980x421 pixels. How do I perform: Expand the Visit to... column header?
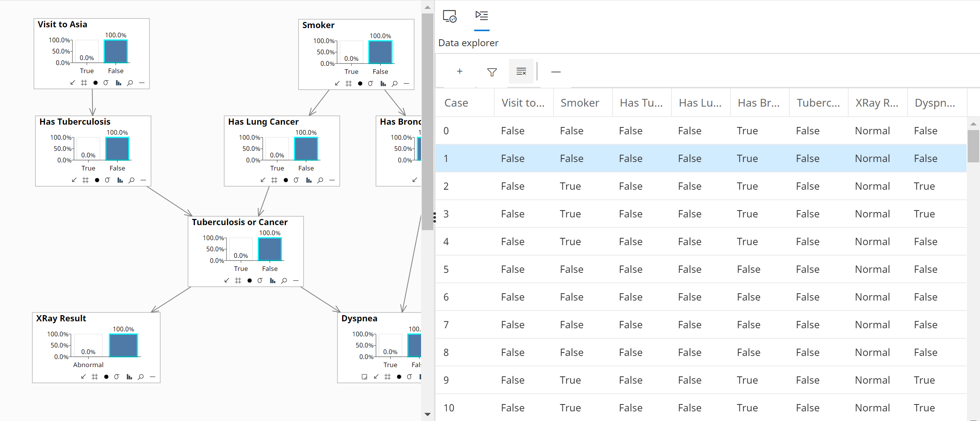click(x=523, y=102)
